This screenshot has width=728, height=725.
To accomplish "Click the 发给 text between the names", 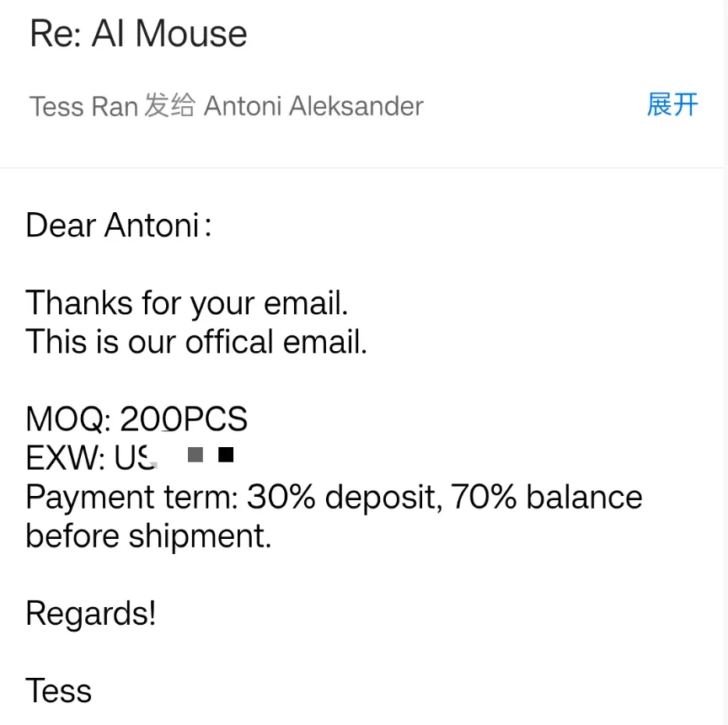I will [170, 107].
